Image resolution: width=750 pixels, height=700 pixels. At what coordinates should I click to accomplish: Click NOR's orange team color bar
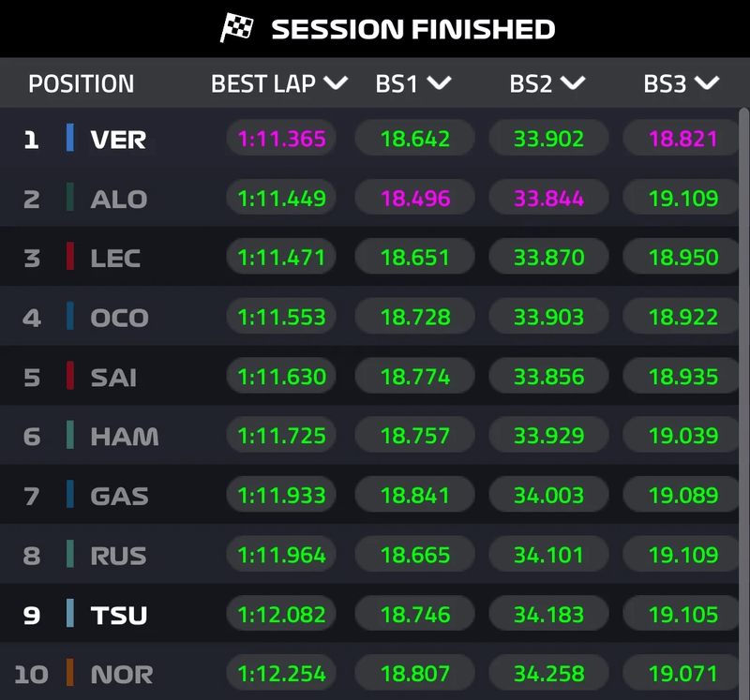[70, 673]
